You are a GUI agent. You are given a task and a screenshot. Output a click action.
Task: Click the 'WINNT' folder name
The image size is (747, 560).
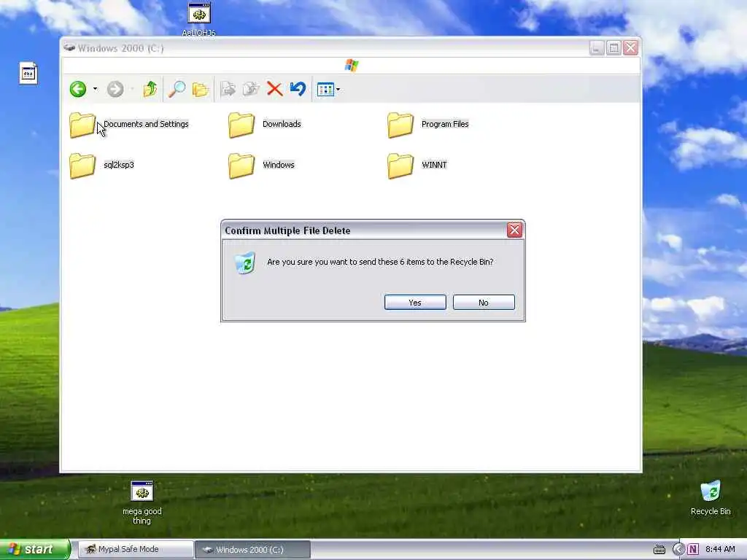click(x=434, y=165)
